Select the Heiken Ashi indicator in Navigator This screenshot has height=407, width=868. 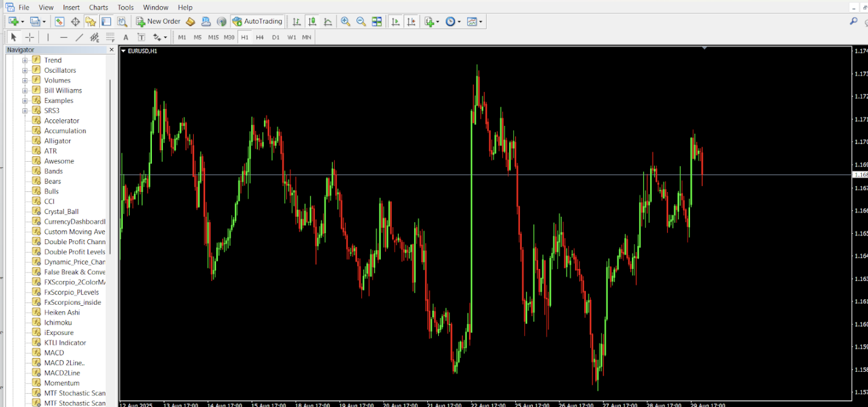click(62, 313)
